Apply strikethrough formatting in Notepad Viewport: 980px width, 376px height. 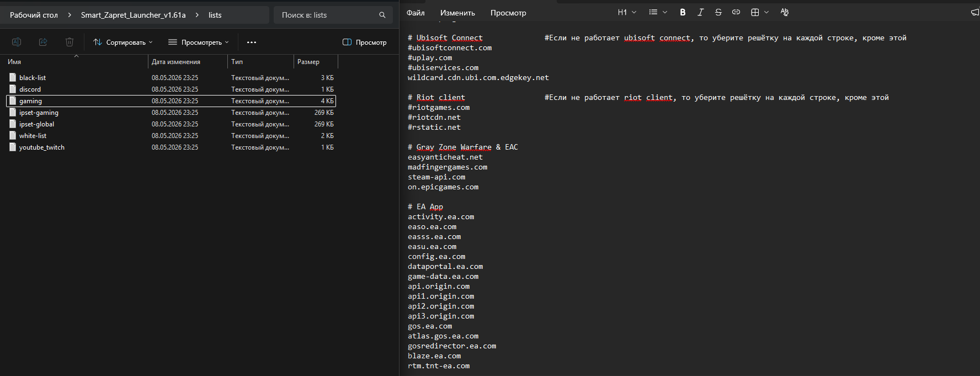(718, 12)
